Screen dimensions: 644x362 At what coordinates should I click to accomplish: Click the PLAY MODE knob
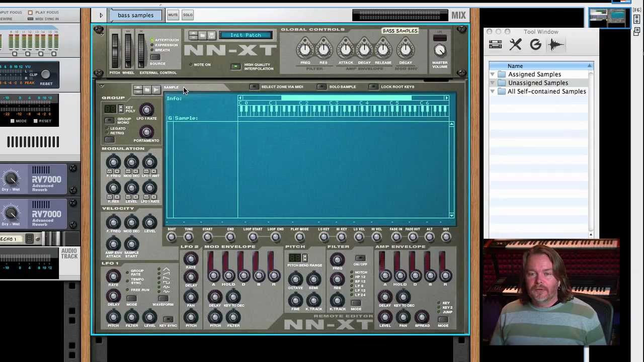coord(299,237)
